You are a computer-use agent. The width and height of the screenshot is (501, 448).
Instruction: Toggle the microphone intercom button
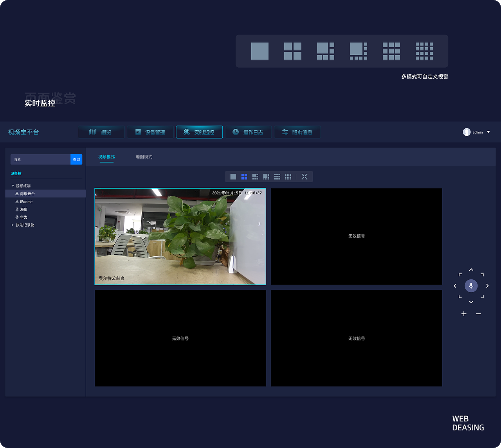point(471,286)
